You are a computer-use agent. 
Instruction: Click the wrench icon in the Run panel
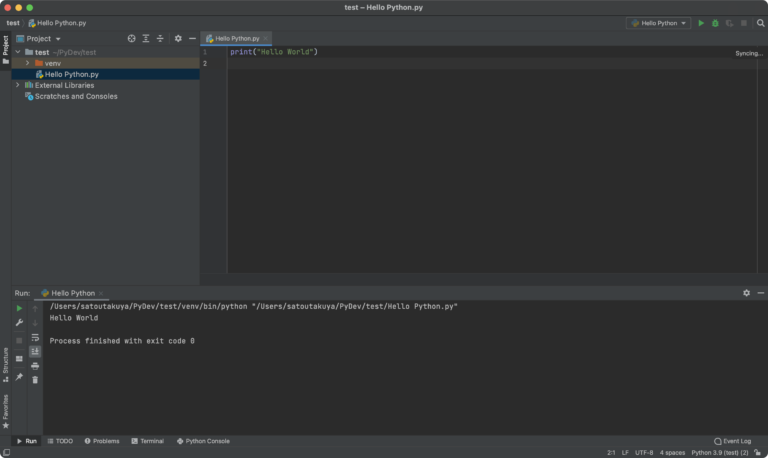[19, 324]
